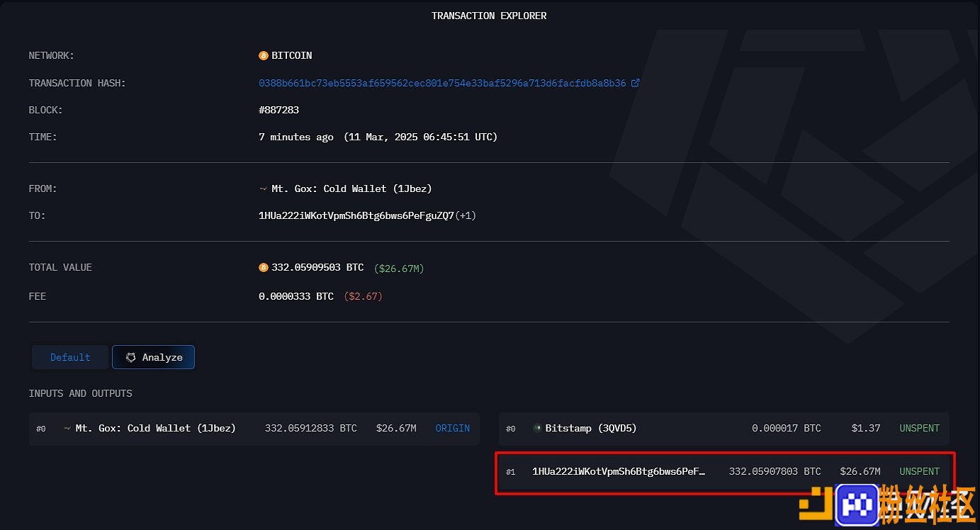This screenshot has width=980, height=530.
Task: Click the '7 minutes ago' relative time
Action: 296,137
